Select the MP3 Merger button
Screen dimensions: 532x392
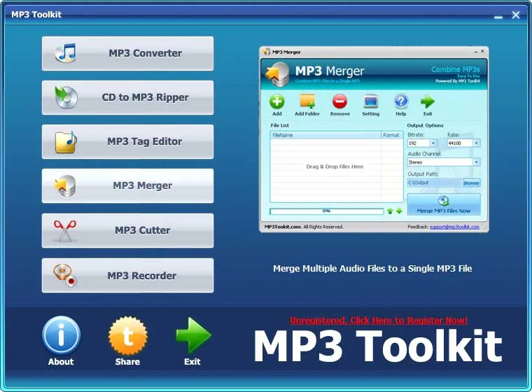[x=127, y=186]
